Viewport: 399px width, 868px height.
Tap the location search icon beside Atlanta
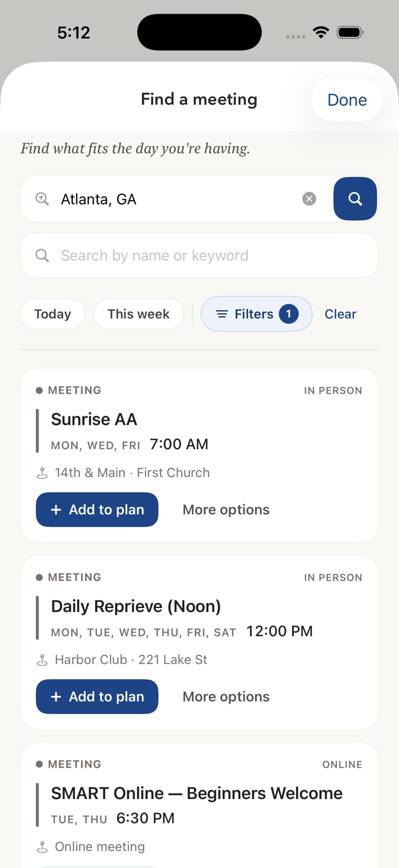tap(42, 199)
